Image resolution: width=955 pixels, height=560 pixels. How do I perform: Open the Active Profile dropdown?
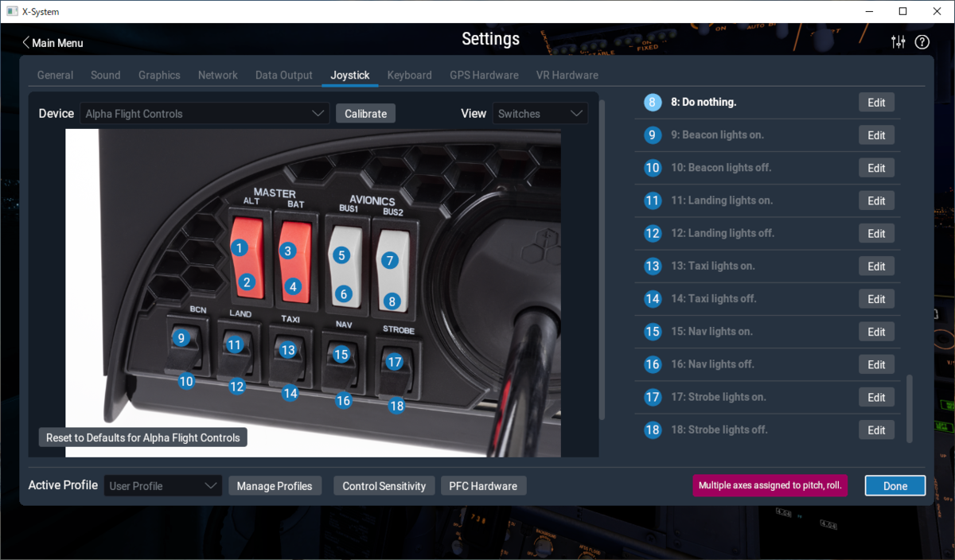coord(163,486)
